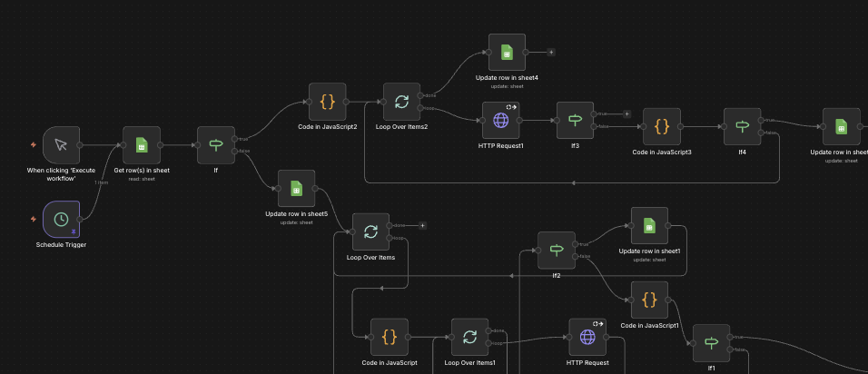Image resolution: width=868 pixels, height=374 pixels.
Task: Add a node after 'Update row in sheet4'
Action: [551, 53]
